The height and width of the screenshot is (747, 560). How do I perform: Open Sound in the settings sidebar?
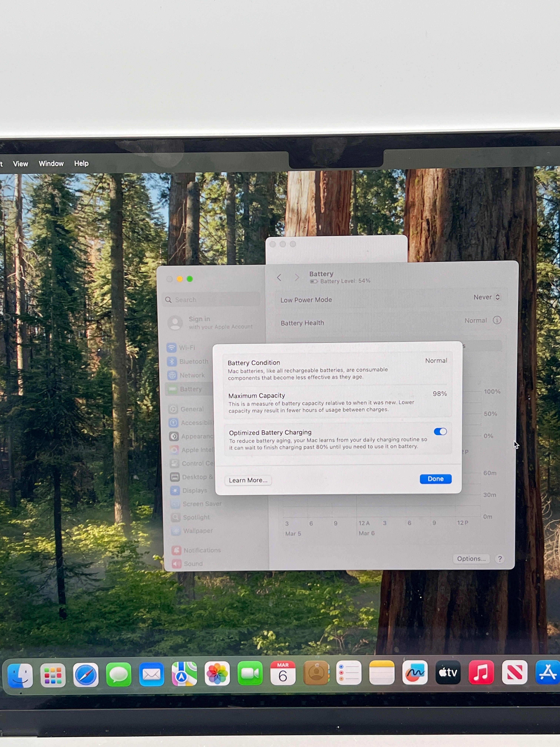pyautogui.click(x=187, y=564)
